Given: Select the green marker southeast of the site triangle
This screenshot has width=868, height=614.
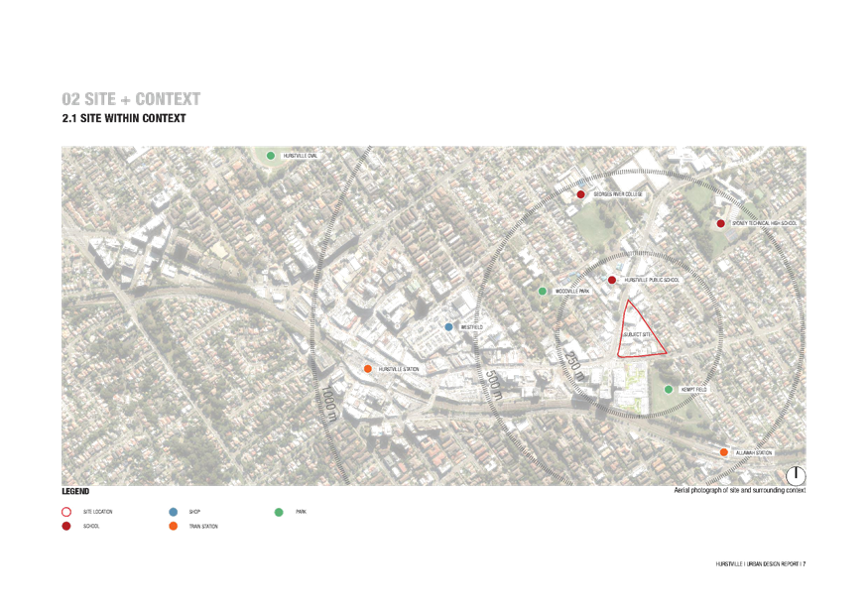Looking at the screenshot, I should point(669,390).
